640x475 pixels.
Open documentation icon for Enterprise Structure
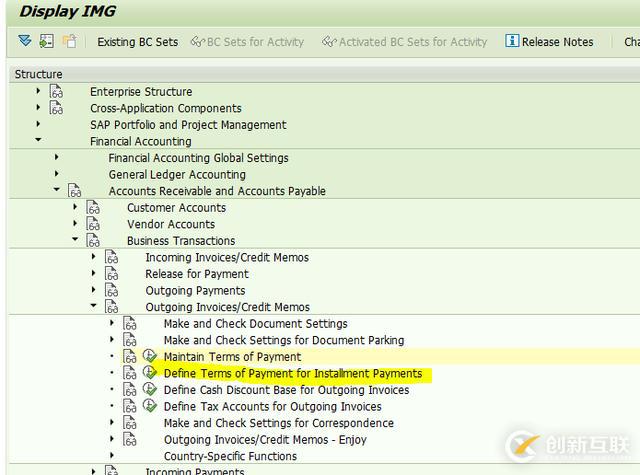tap(56, 91)
